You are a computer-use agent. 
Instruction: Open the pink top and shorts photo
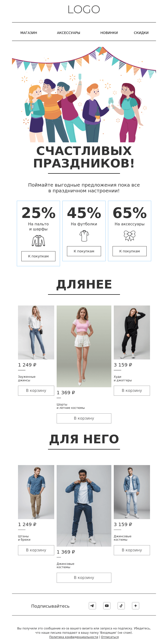pos(84,346)
